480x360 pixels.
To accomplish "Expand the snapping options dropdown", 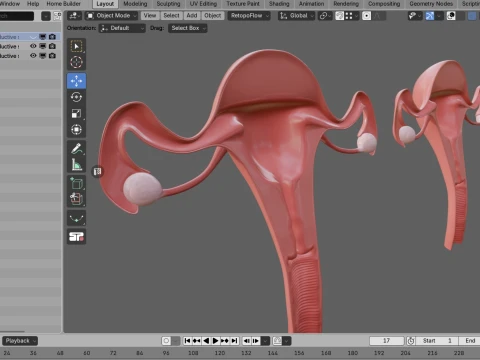I will pos(351,16).
